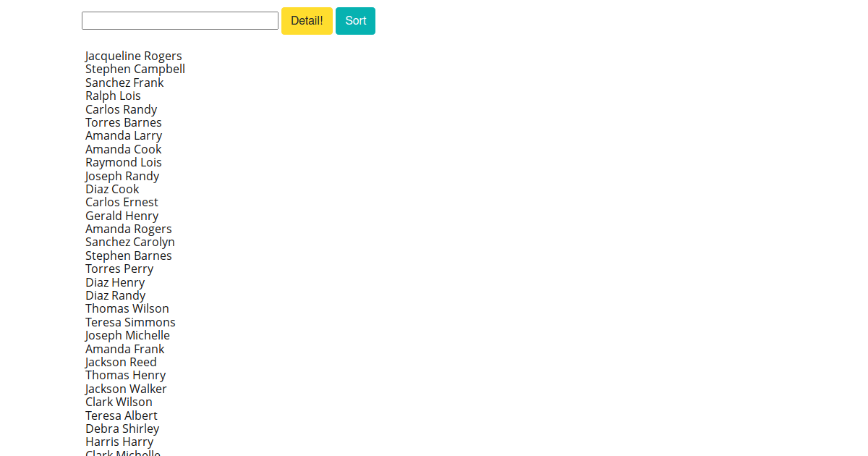Click the Jackson Reed entry
This screenshot has width=868, height=456.
[x=121, y=363]
